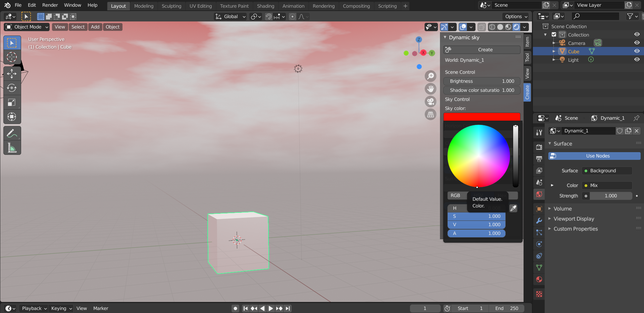The width and height of the screenshot is (644, 313).
Task: Open the Active Tool and Workspace tab
Action: pyautogui.click(x=539, y=132)
